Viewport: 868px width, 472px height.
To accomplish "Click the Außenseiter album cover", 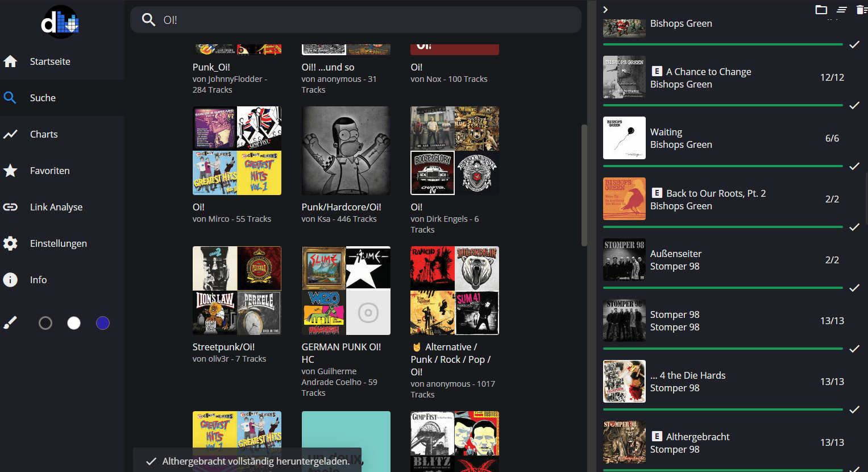I will (624, 259).
